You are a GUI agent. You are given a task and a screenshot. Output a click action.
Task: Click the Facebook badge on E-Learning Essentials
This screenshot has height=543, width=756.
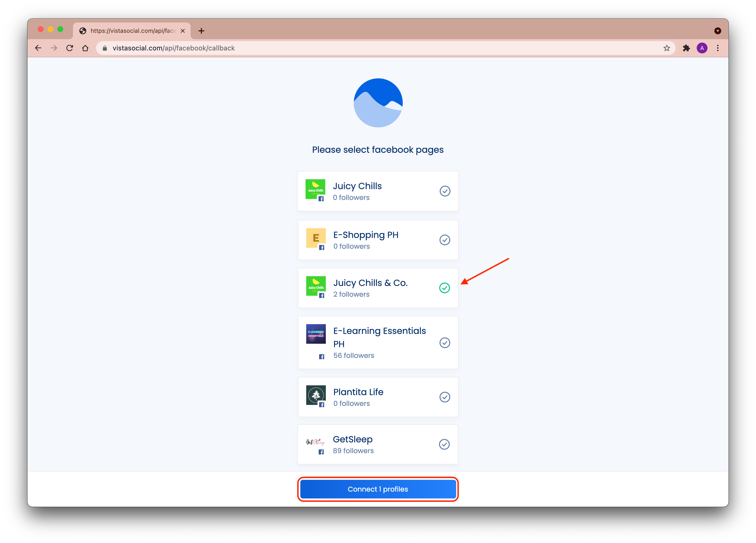321,357
